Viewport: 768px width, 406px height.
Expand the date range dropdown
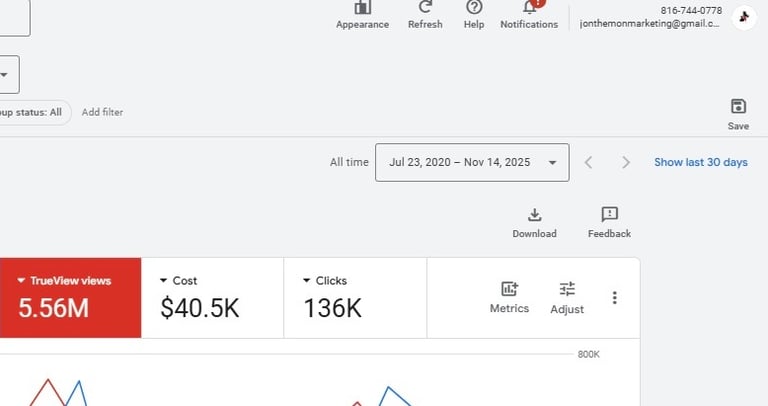[x=552, y=162]
